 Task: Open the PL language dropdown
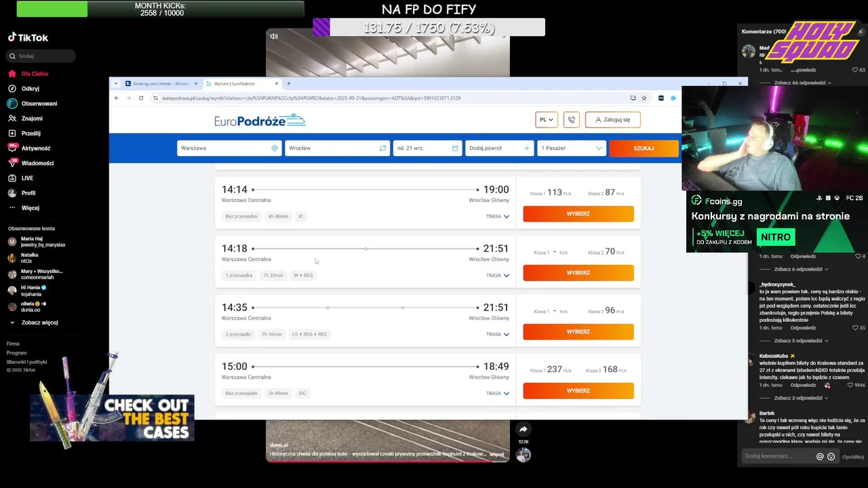pyautogui.click(x=547, y=119)
